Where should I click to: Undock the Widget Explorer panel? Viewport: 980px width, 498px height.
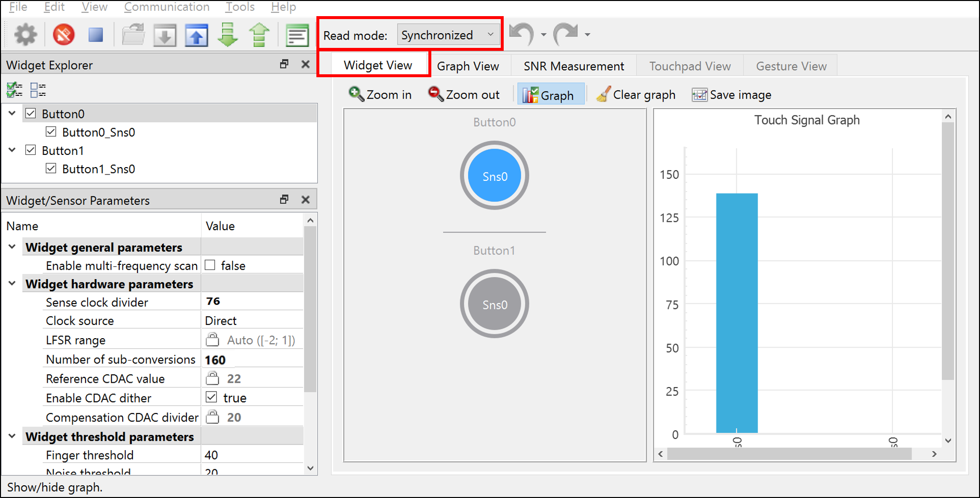point(284,64)
